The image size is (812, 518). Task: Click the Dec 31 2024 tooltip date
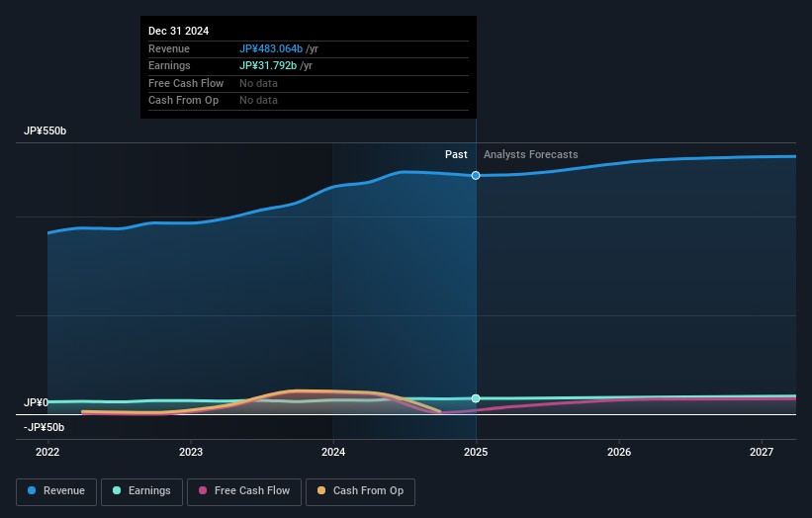(x=179, y=32)
